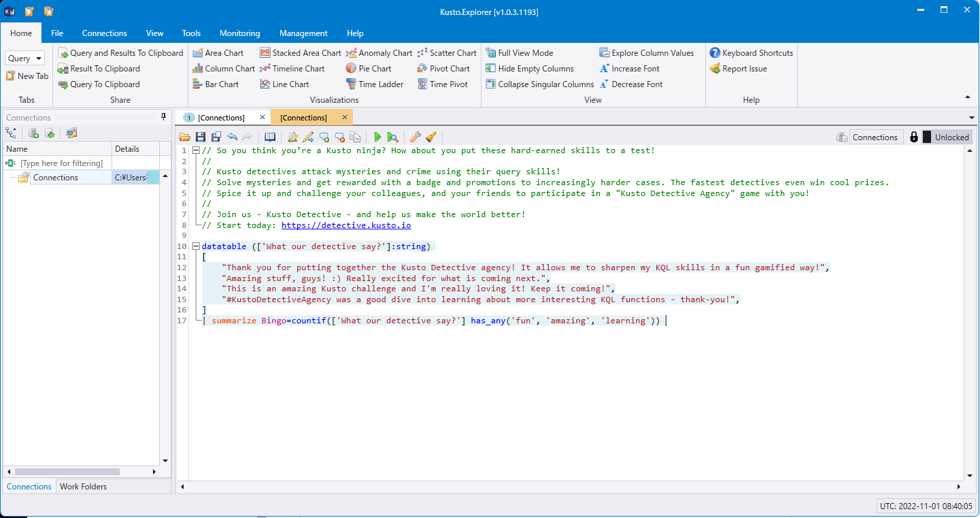Open the book reference icon in the editor toolbar
The width and height of the screenshot is (980, 518).
[270, 137]
